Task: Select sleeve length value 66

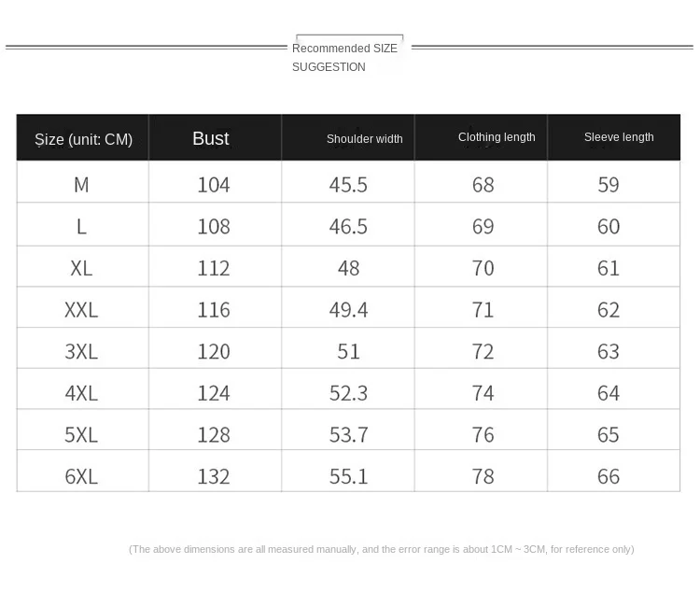Action: click(609, 477)
